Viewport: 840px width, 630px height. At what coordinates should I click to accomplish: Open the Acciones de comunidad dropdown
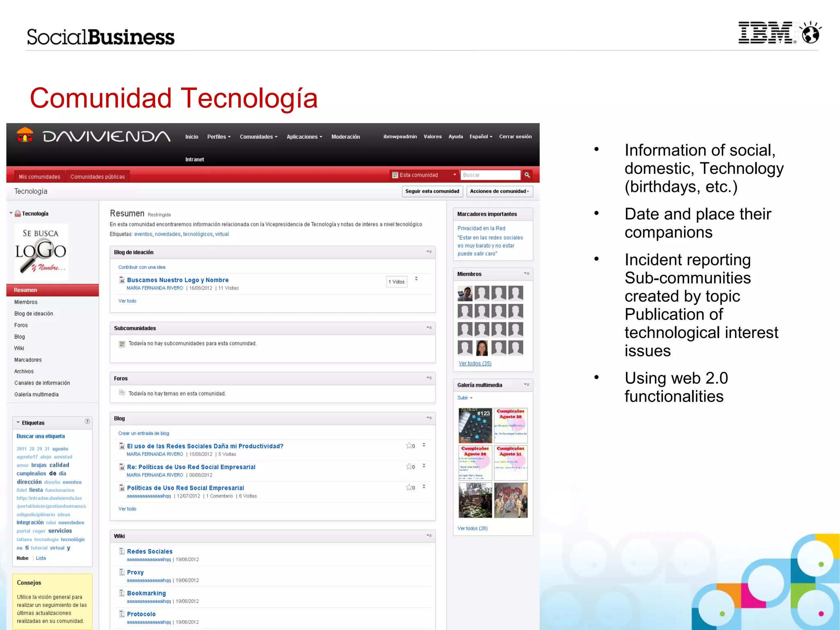500,192
